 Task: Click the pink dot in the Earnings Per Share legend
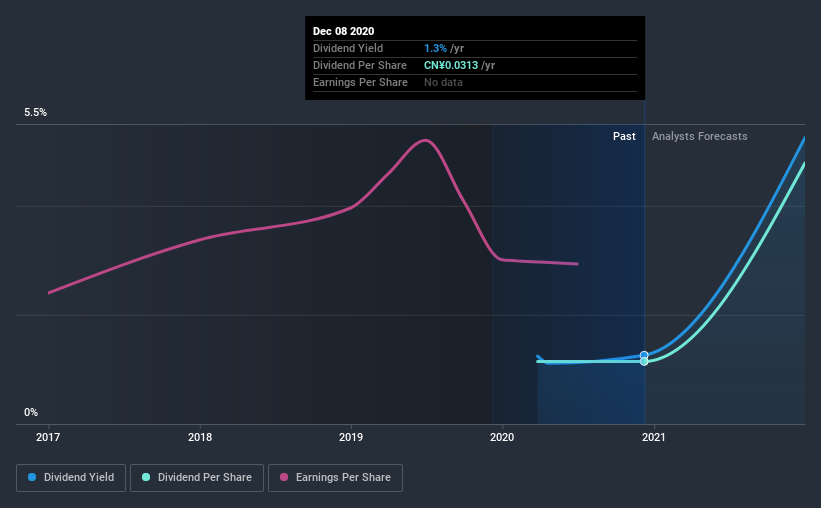click(x=284, y=478)
